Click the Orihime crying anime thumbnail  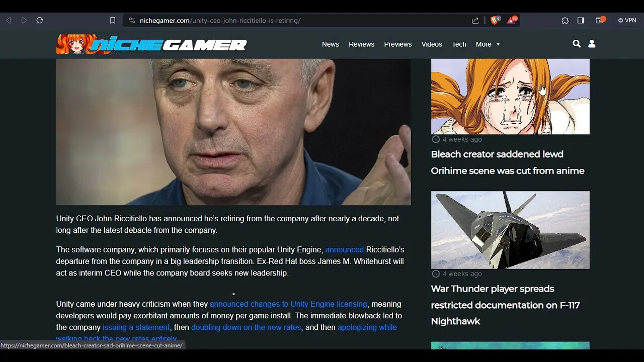(510, 97)
